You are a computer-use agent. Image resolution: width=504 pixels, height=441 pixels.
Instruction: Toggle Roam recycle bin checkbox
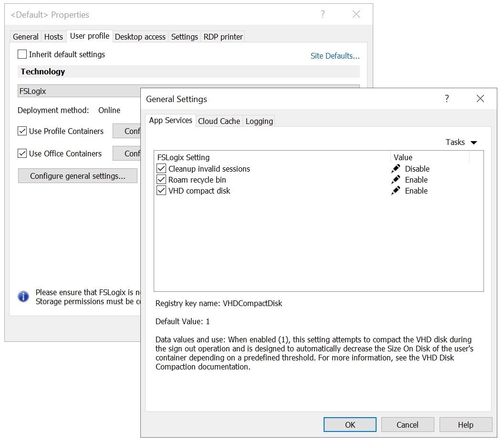coord(161,180)
